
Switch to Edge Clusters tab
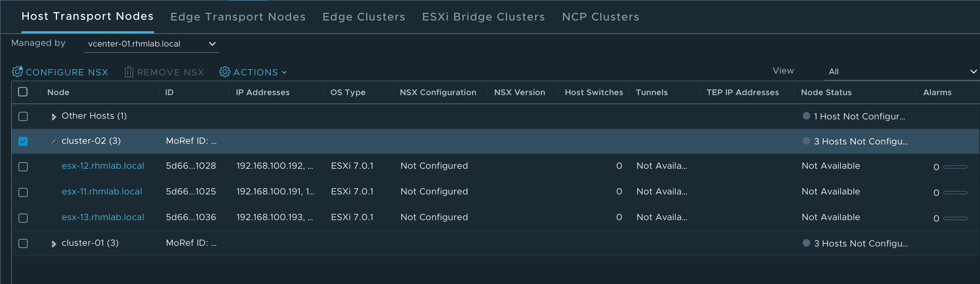[364, 17]
